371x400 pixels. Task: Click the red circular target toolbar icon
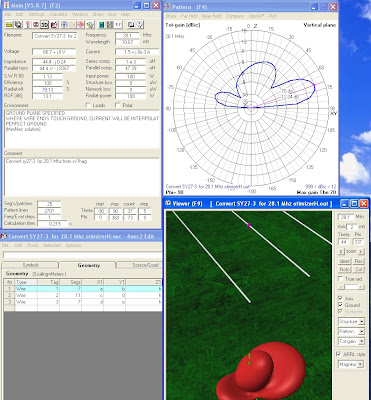click(x=80, y=25)
